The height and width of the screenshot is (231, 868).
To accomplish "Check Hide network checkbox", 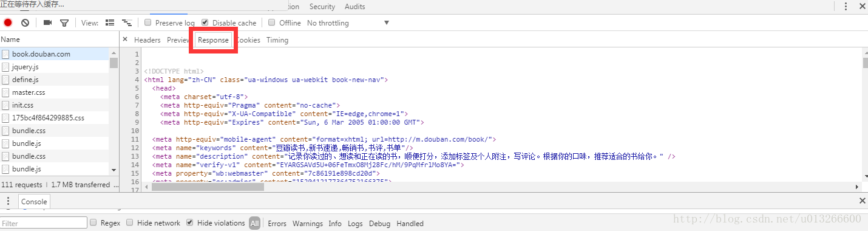I will [x=130, y=222].
